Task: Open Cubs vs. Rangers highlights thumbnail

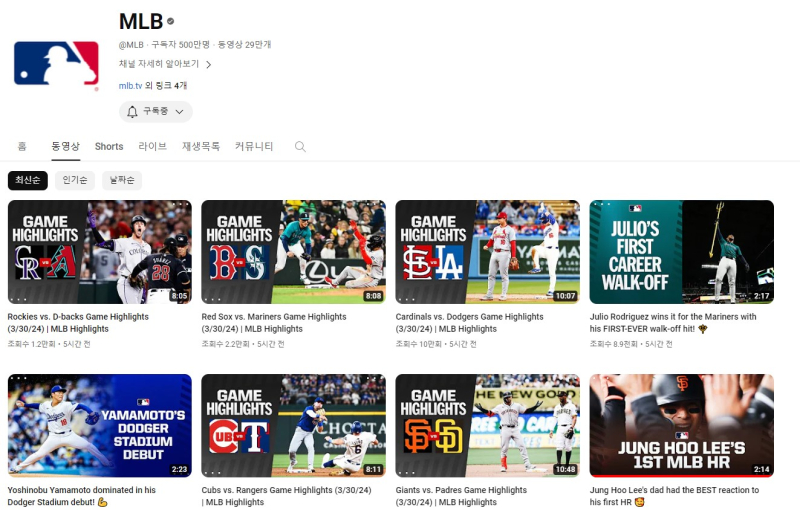Action: (x=293, y=426)
